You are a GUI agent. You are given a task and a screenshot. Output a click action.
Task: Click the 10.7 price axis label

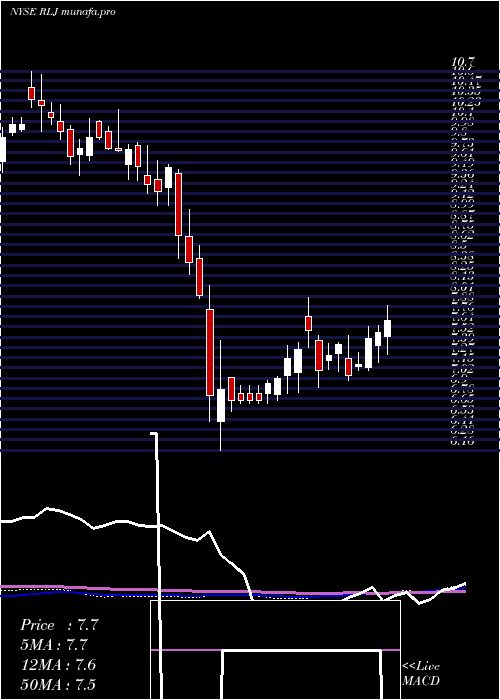coord(463,62)
